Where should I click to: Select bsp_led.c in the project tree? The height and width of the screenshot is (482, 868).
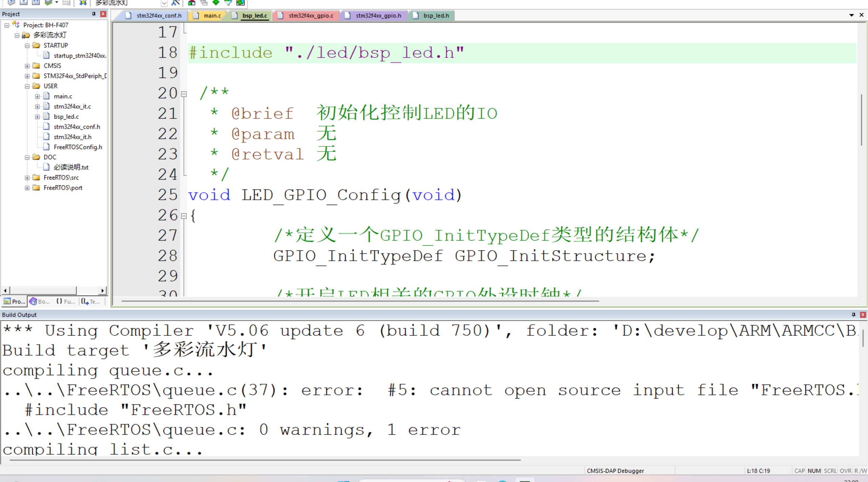pyautogui.click(x=66, y=117)
